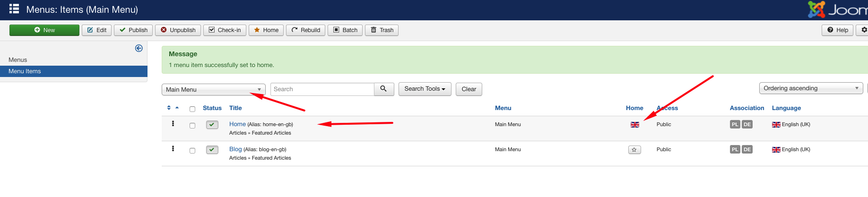Tick the checkbox for Home row
Viewport: 868px width, 197px height.
coord(192,126)
